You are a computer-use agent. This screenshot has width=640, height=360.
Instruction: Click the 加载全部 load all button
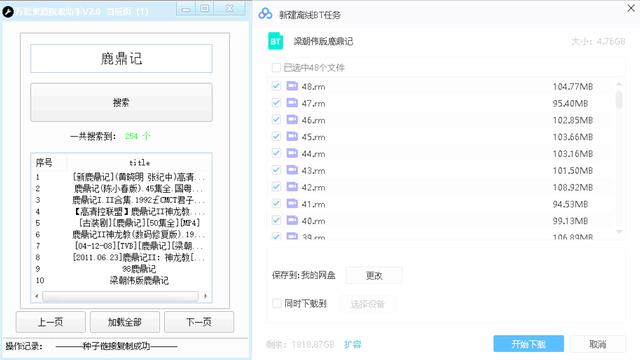point(124,322)
